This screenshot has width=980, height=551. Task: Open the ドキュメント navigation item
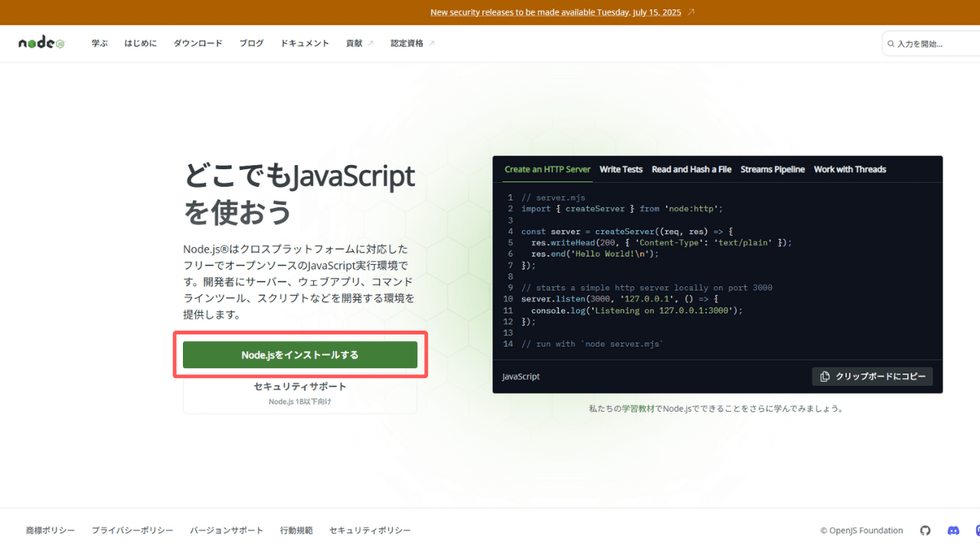click(x=305, y=44)
